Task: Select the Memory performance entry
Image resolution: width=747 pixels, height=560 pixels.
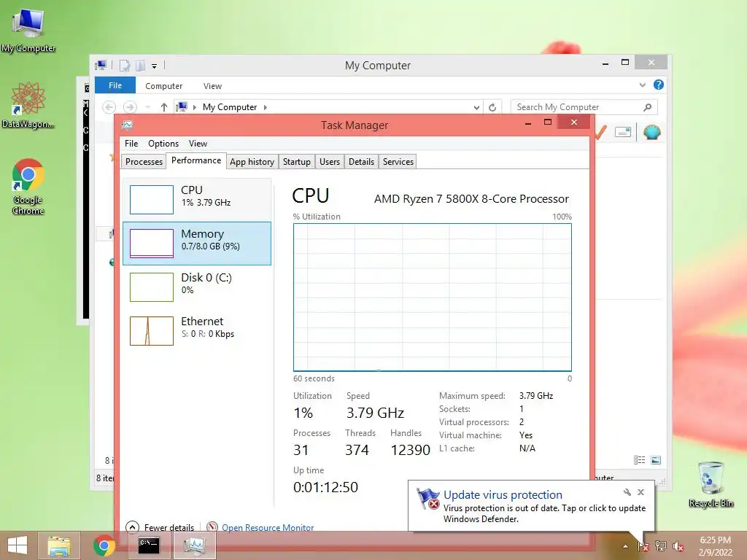Action: point(197,244)
